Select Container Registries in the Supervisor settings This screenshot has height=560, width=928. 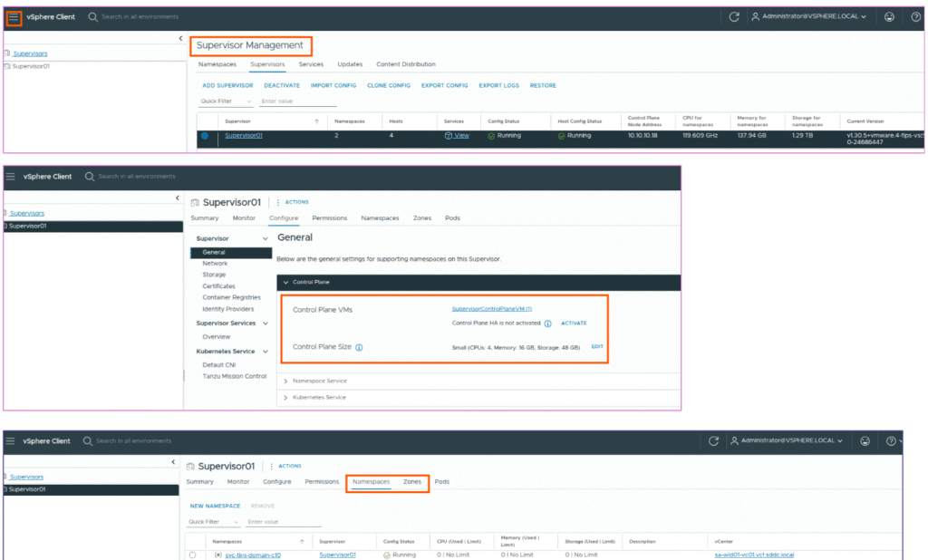(x=231, y=297)
